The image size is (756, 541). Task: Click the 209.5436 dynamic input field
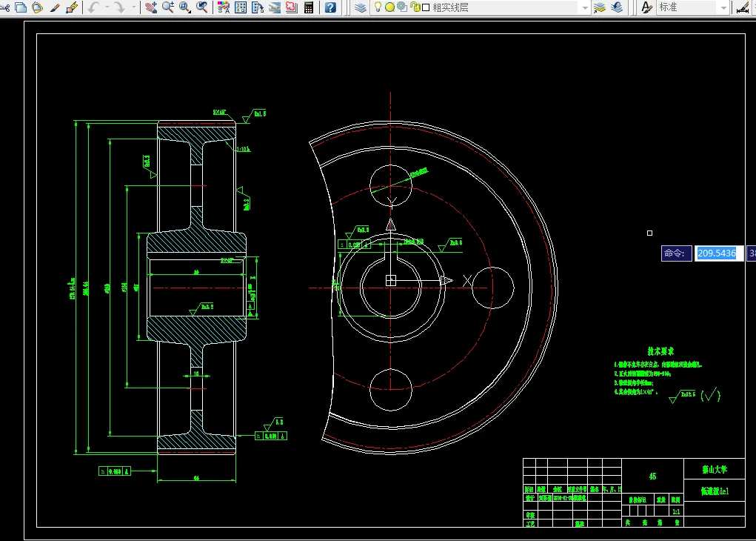718,253
